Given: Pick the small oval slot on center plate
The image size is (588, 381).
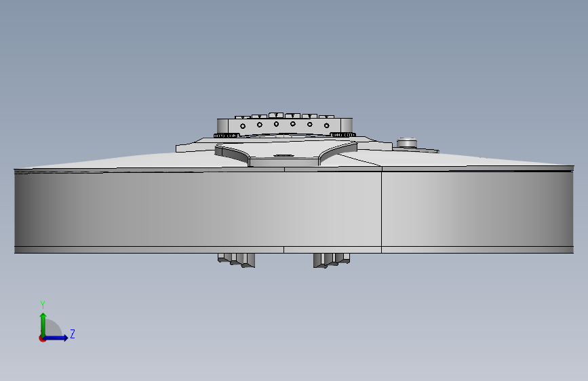Looking at the screenshot, I should click(x=284, y=155).
